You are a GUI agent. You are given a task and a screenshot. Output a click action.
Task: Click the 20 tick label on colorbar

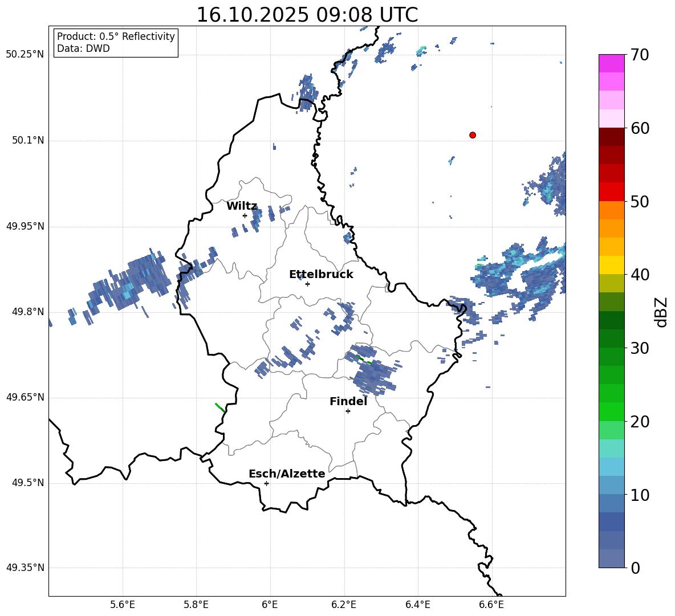[640, 422]
